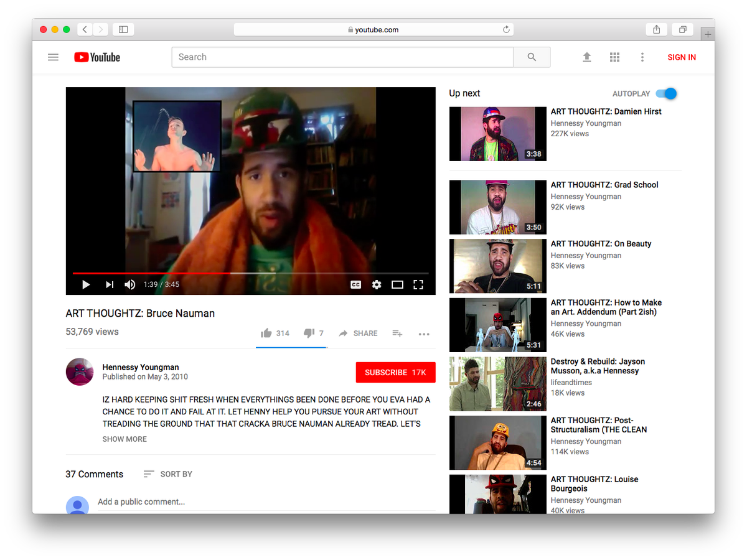Image resolution: width=747 pixels, height=560 pixels.
Task: Enter full screen mode
Action: (418, 284)
